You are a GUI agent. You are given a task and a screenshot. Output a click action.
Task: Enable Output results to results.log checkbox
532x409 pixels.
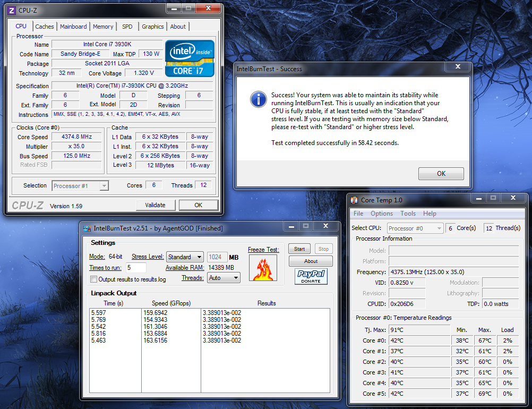pos(93,279)
